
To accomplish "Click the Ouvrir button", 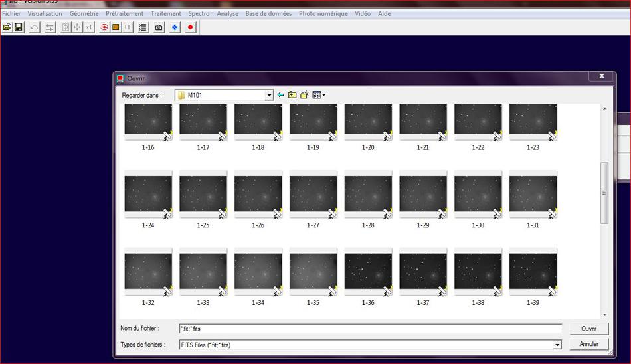I will [x=588, y=329].
